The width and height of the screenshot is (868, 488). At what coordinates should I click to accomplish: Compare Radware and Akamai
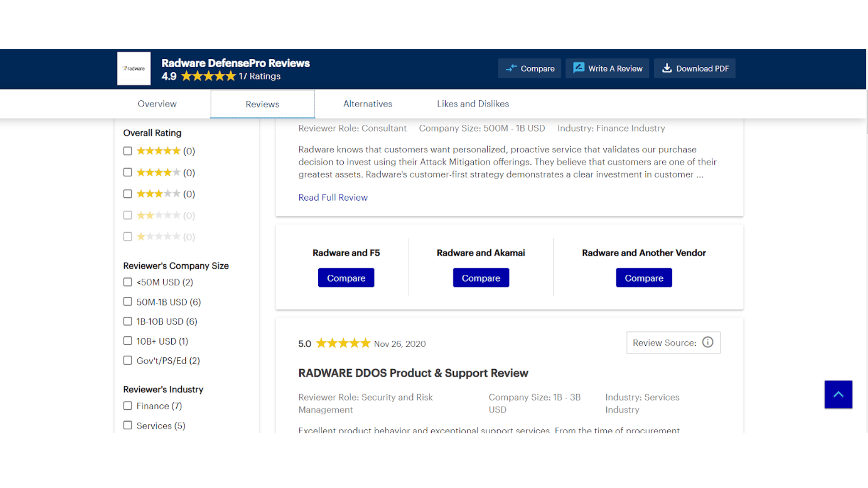pos(481,278)
